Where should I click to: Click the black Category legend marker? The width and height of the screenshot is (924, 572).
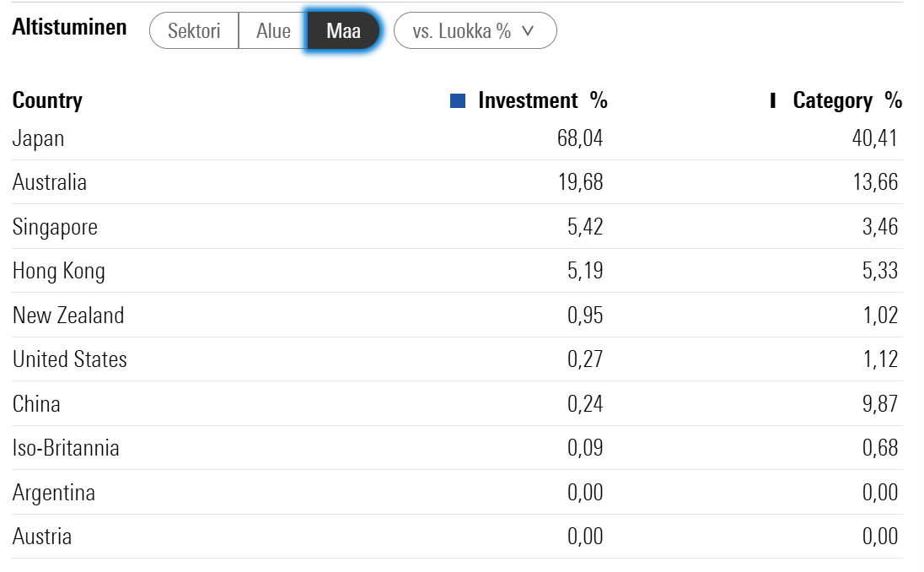tap(772, 101)
